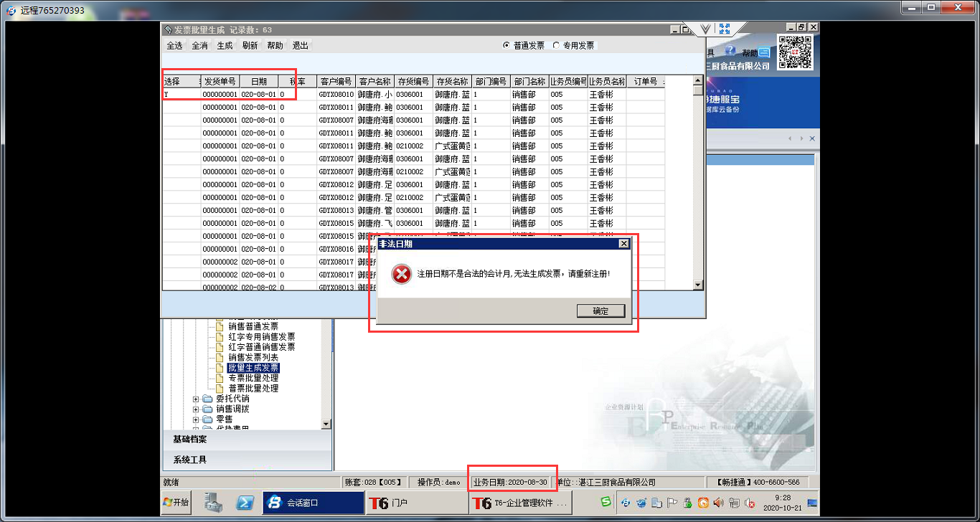The image size is (980, 522).
Task: Click the 账套:028【005】 status bar entry
Action: click(x=374, y=482)
